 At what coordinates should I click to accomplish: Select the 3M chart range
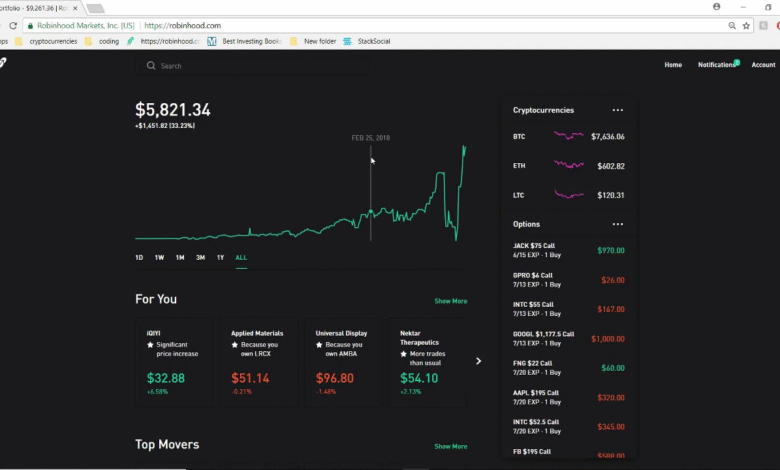click(200, 258)
